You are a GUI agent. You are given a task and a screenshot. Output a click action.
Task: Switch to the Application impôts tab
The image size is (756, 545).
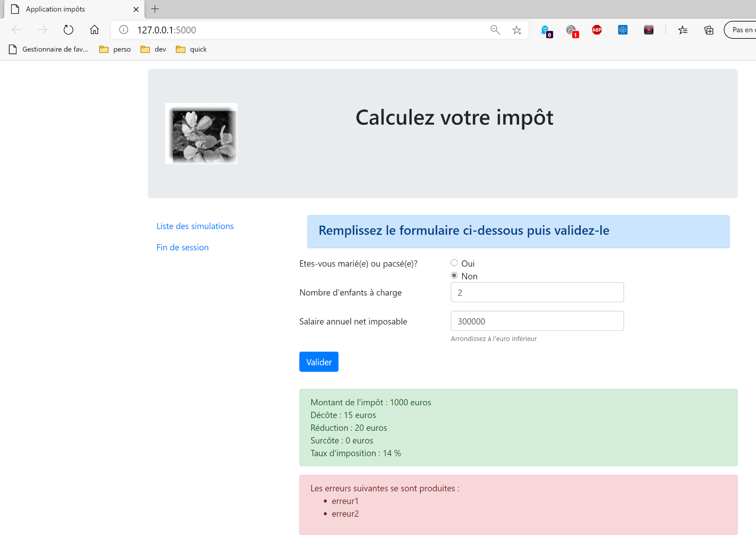pos(69,9)
